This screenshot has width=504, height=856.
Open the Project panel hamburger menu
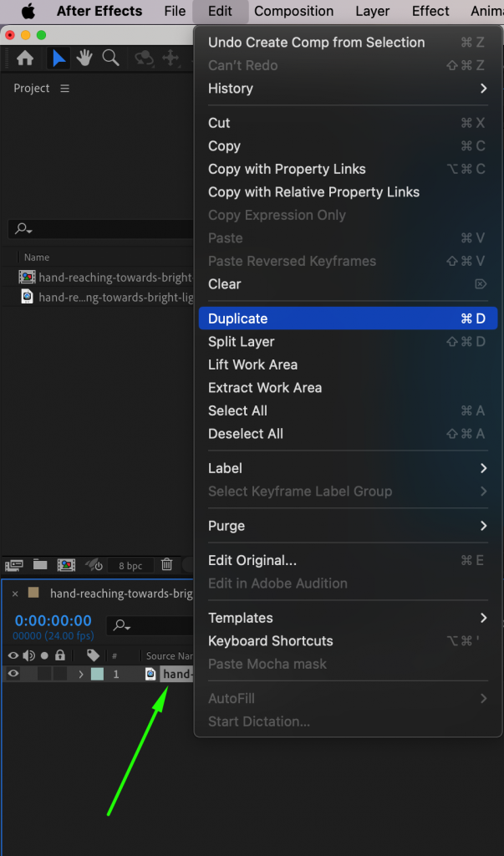point(65,89)
